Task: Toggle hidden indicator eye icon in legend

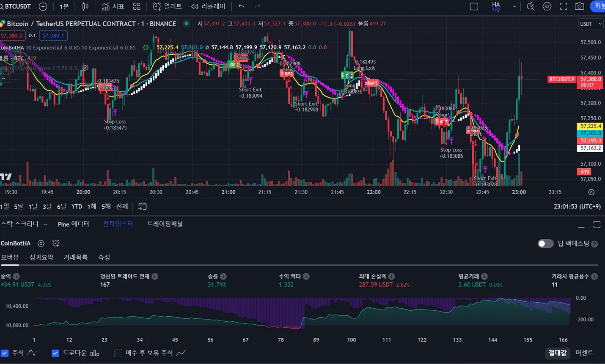Action: point(85,68)
